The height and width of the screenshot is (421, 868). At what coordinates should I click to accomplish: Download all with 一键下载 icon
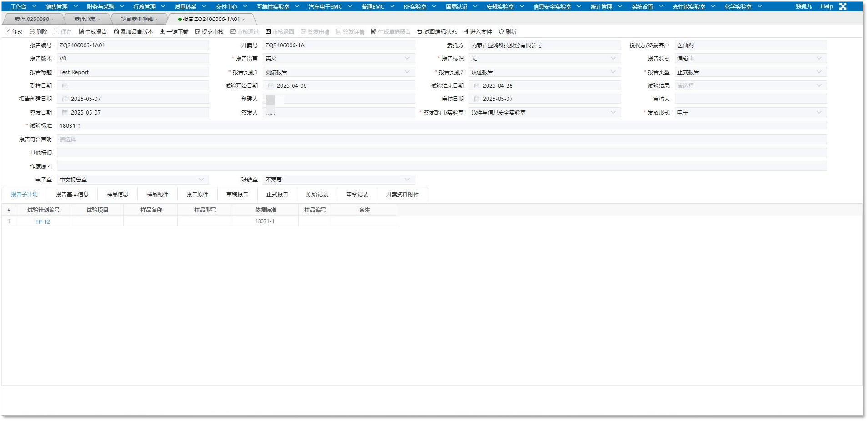click(162, 31)
